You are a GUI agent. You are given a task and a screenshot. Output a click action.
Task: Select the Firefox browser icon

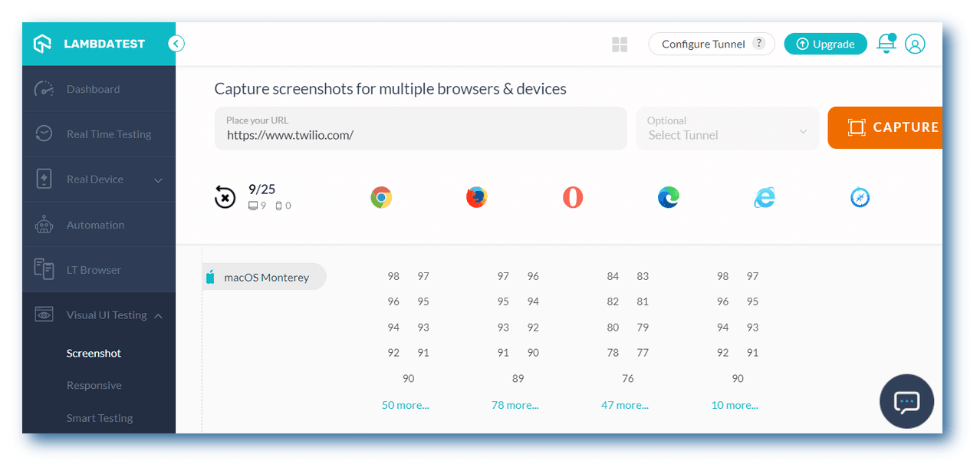tap(477, 198)
